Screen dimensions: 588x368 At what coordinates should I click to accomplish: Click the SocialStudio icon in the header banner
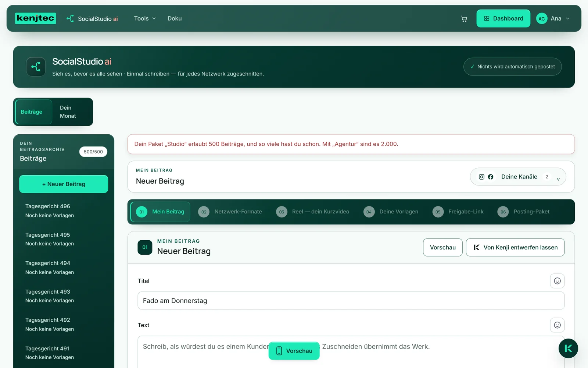36,67
